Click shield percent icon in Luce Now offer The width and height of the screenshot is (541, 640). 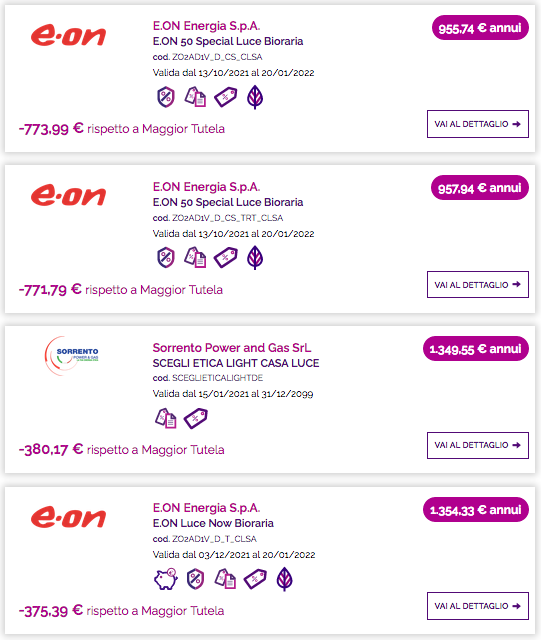(x=196, y=579)
